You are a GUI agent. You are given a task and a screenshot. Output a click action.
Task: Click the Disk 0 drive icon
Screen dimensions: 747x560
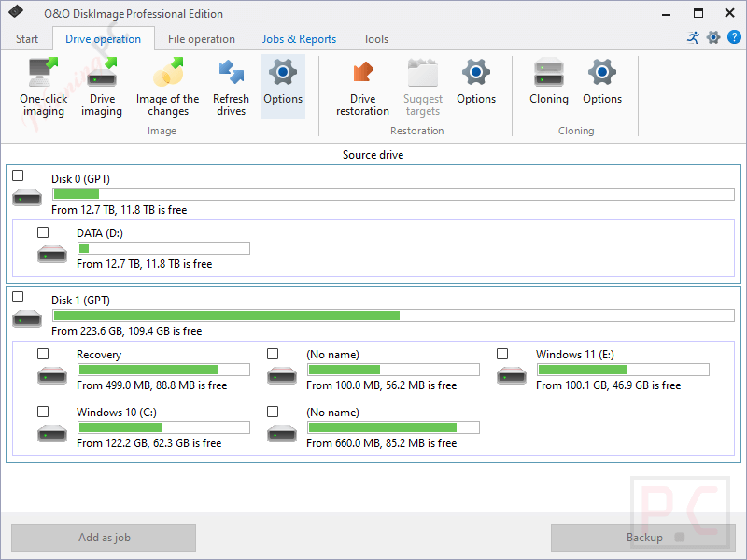(27, 197)
